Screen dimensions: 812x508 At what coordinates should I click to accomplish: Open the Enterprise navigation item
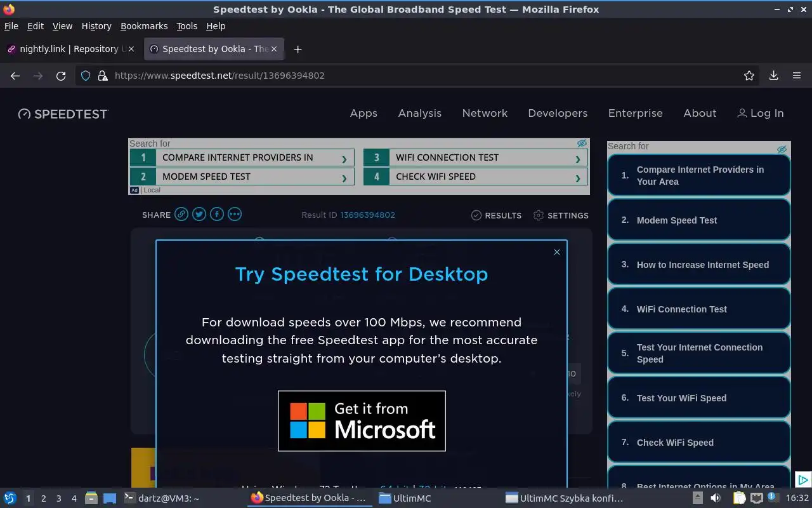tap(635, 113)
